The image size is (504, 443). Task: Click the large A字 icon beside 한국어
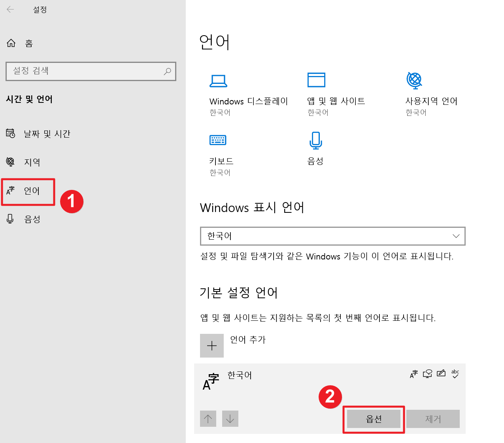coord(211,382)
